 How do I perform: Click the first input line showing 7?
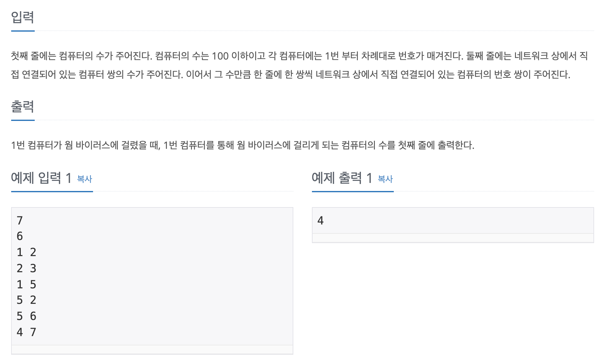20,220
